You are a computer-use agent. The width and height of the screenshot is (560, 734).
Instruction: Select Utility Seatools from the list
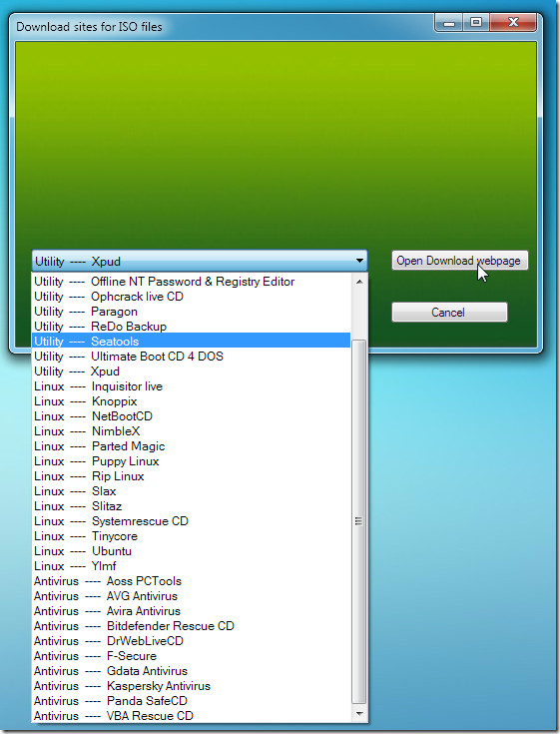pyautogui.click(x=191, y=341)
